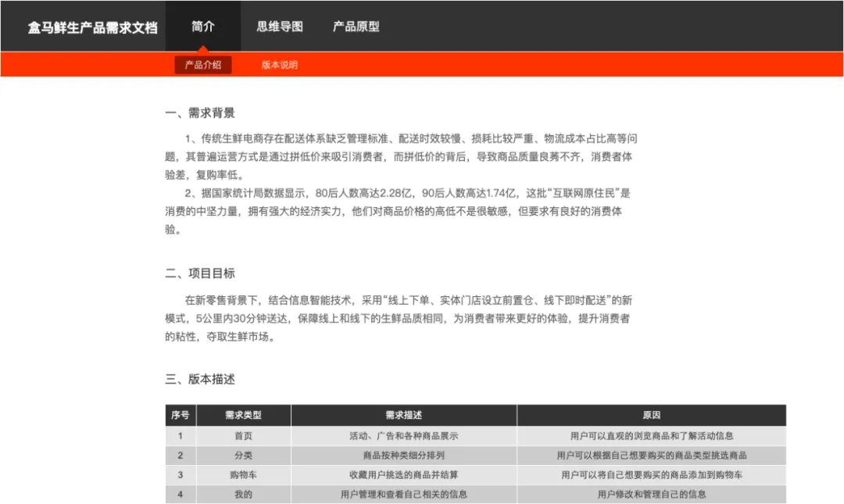844x504 pixels.
Task: Switch to 版本说明 sub-tab
Action: click(x=279, y=65)
